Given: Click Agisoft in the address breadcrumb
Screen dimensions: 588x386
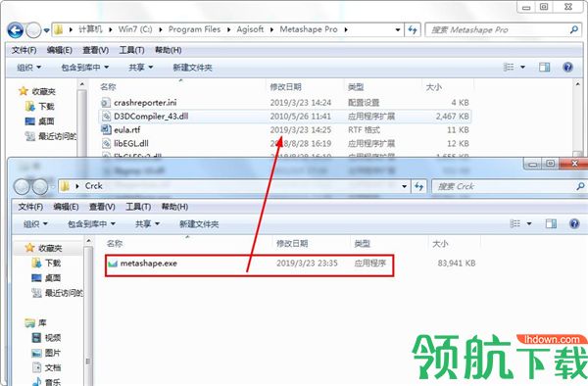Looking at the screenshot, I should [x=250, y=29].
